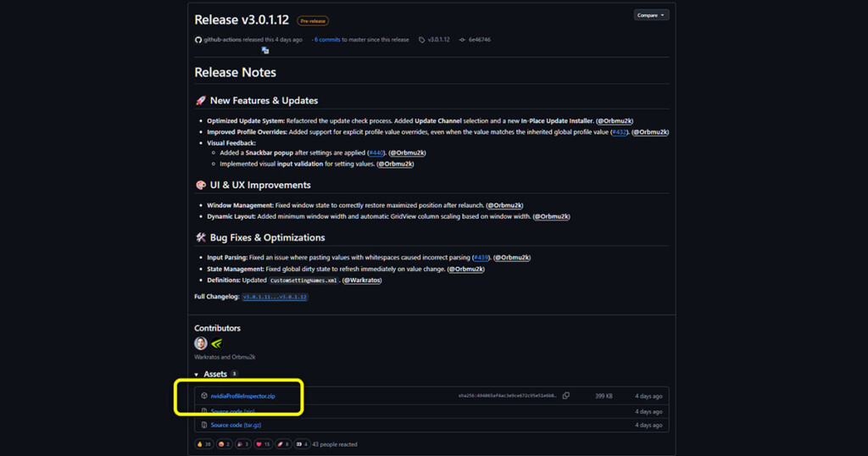Click 'New Features & Updates' heading

coord(264,101)
